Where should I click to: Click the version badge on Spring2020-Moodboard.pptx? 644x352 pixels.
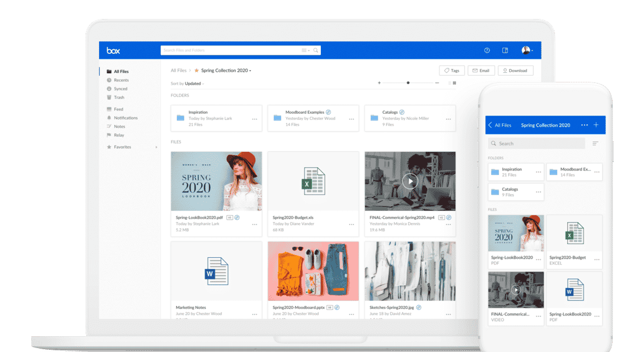pyautogui.click(x=329, y=308)
